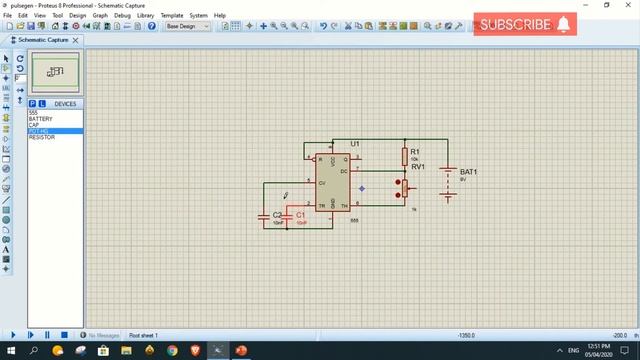
Task: Open the Help menu
Action: click(x=220, y=16)
